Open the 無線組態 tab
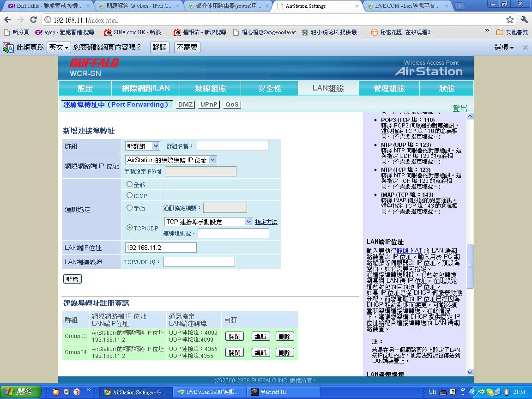The image size is (532, 399). [211, 89]
